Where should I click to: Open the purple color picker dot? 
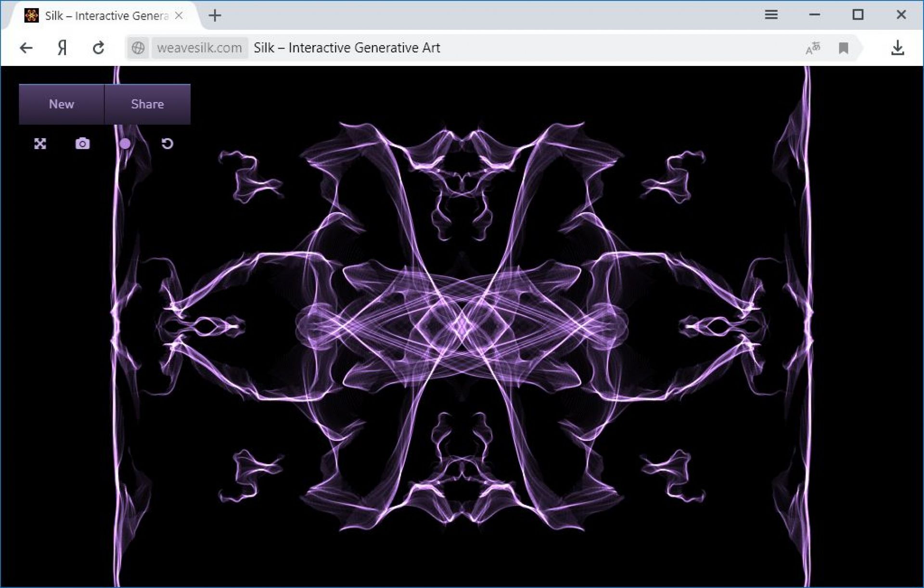125,144
